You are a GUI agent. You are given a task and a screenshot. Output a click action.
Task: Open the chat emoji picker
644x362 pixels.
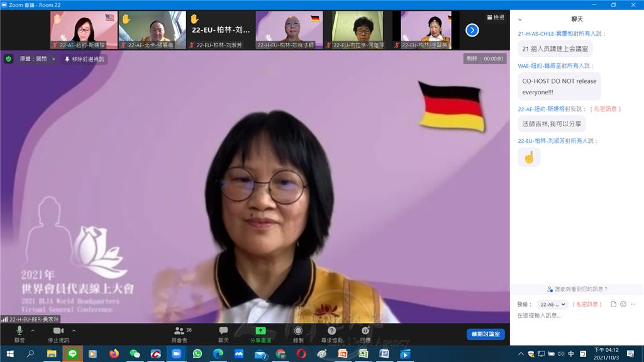pyautogui.click(x=623, y=305)
